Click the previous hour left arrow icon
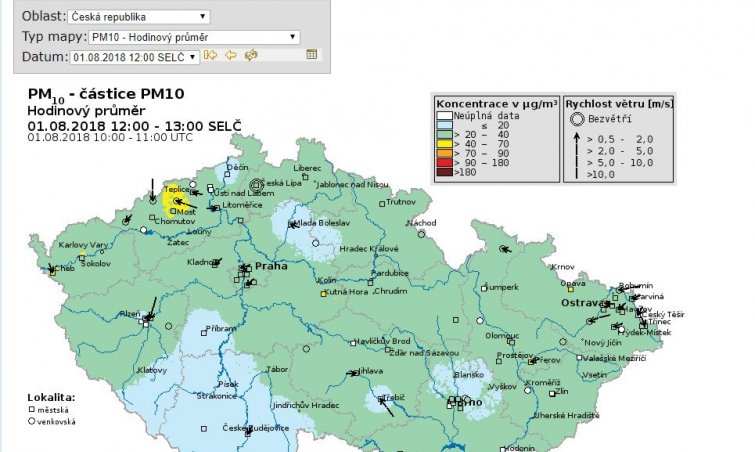This screenshot has height=452, width=755. point(230,56)
